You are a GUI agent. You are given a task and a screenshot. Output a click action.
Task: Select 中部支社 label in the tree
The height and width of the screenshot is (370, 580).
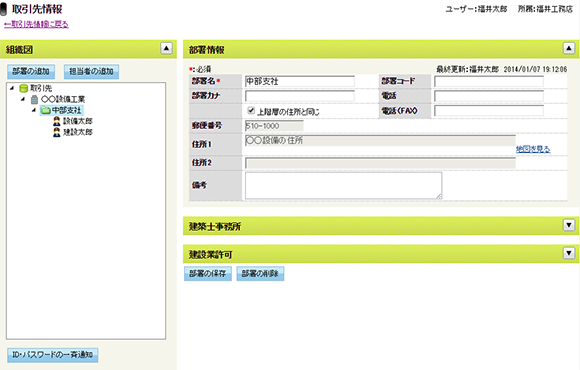[66, 110]
